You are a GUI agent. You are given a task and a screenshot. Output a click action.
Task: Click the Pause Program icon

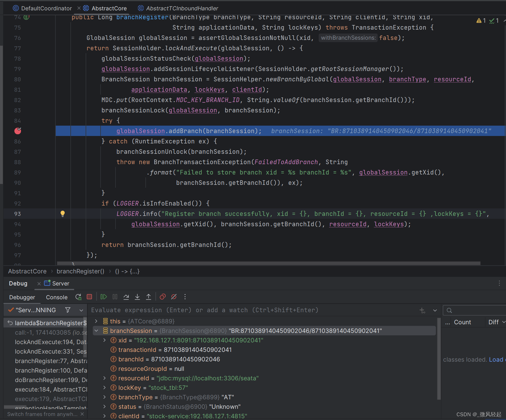click(x=115, y=297)
